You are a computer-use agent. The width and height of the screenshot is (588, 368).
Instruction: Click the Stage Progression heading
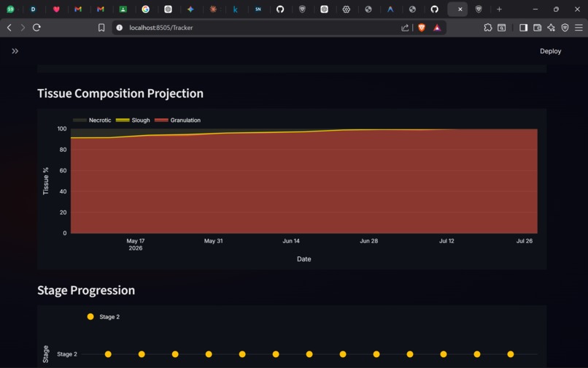(x=86, y=291)
